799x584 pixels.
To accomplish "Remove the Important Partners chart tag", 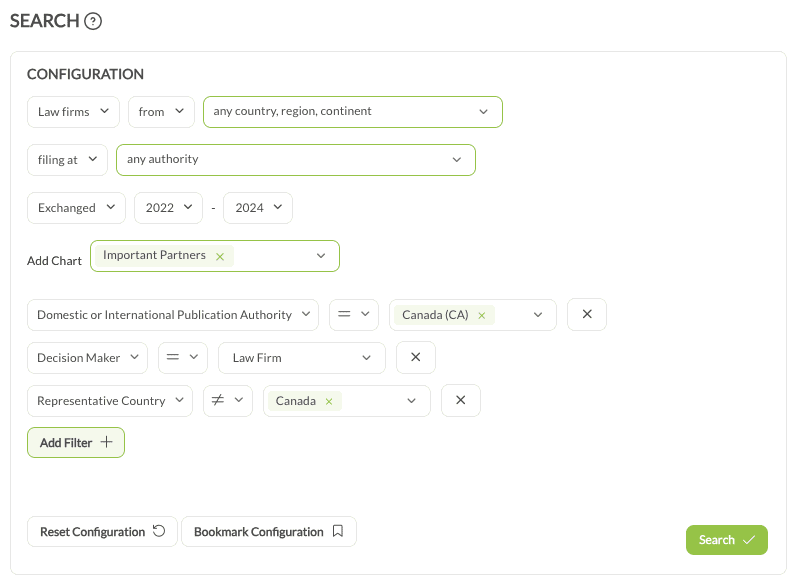I will pos(220,257).
